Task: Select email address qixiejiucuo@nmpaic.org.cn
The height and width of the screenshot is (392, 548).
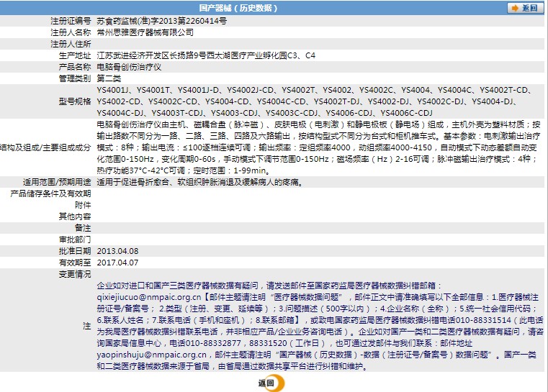Action: pyautogui.click(x=149, y=297)
